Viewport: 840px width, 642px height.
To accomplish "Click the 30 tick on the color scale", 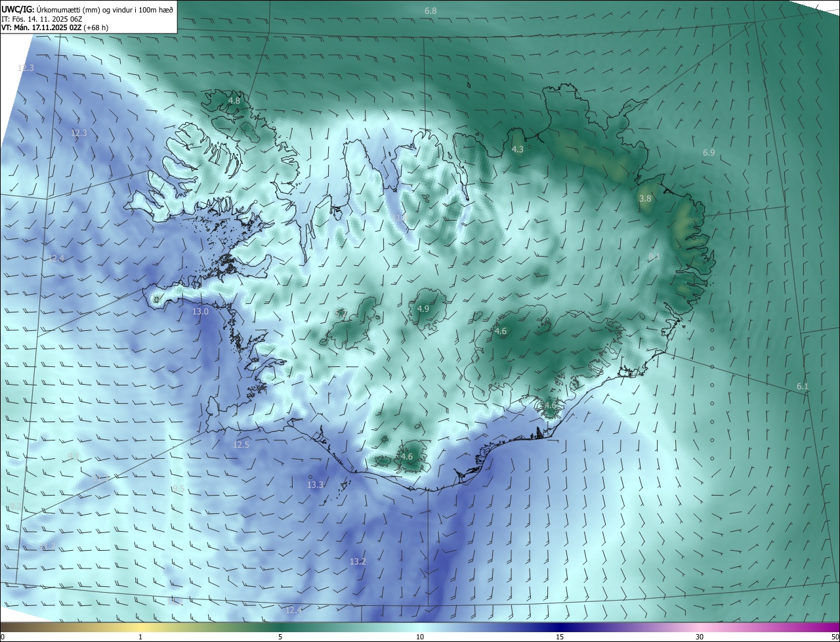I will coord(700,637).
